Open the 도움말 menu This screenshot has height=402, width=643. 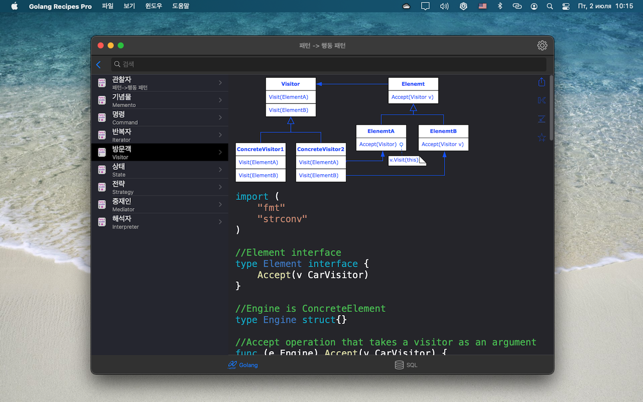[180, 6]
